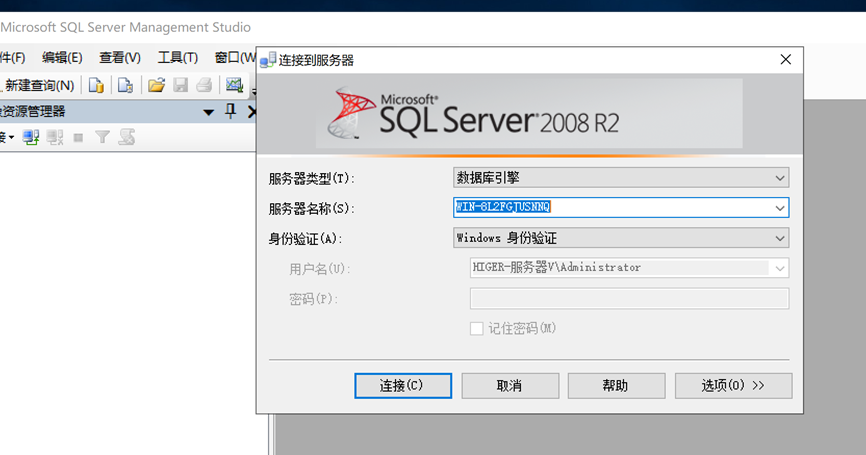Viewport: 866px width, 455px height.
Task: Open the 查看(V) menu
Action: point(120,57)
